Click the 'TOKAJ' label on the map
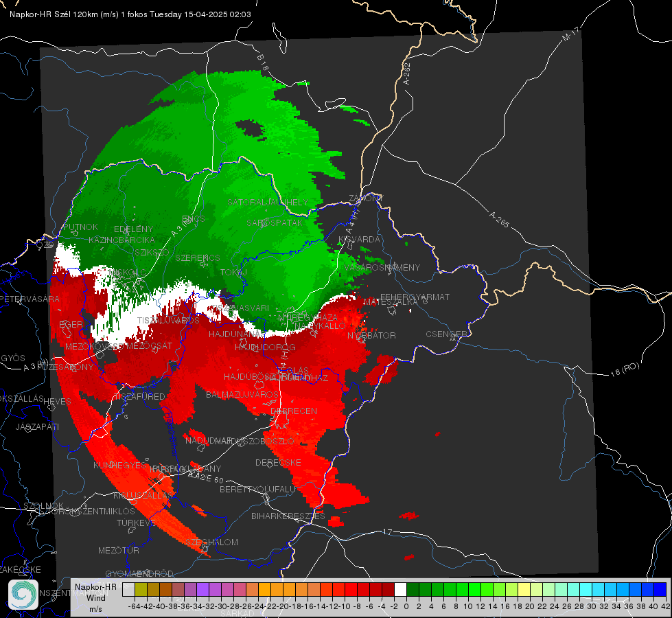The width and height of the screenshot is (672, 618). pyautogui.click(x=233, y=273)
